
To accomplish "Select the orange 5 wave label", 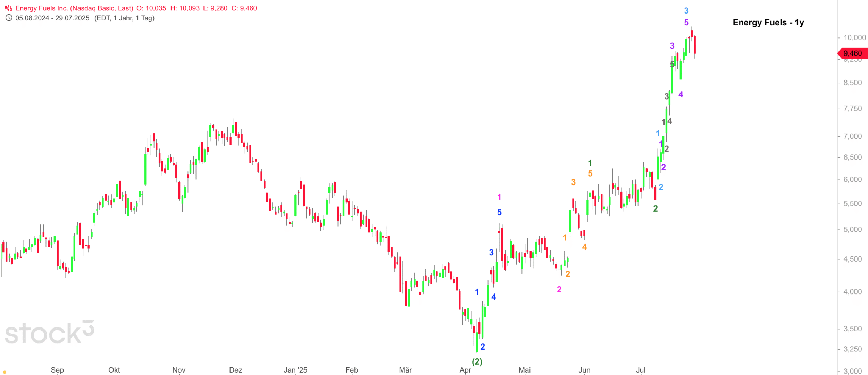I will click(x=590, y=173).
